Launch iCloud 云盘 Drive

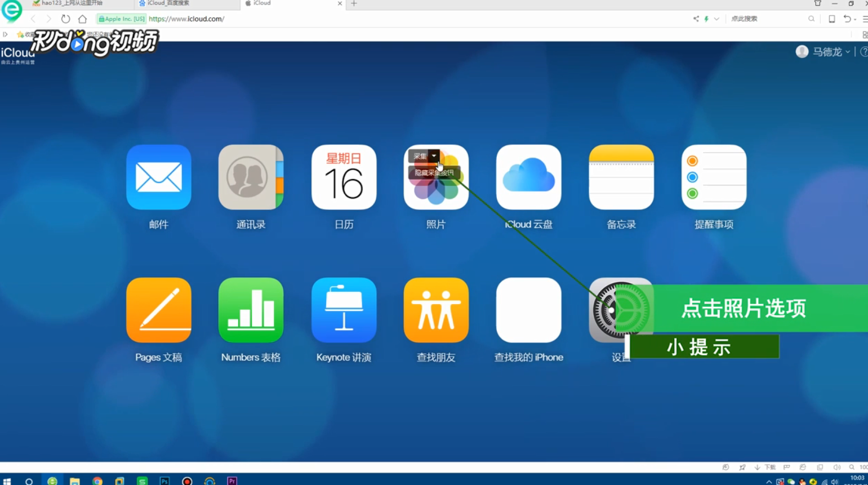(528, 176)
